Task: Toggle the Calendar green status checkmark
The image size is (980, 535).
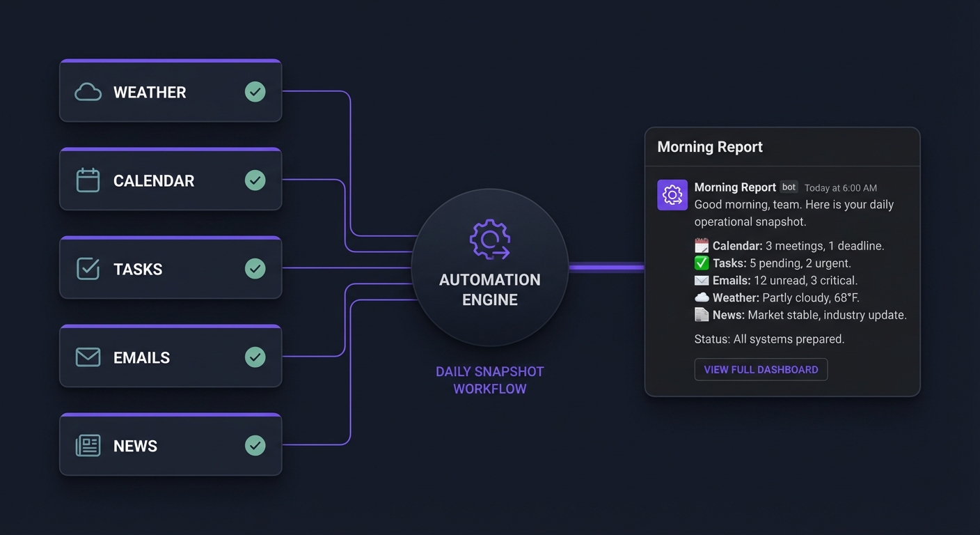Action: coord(255,180)
